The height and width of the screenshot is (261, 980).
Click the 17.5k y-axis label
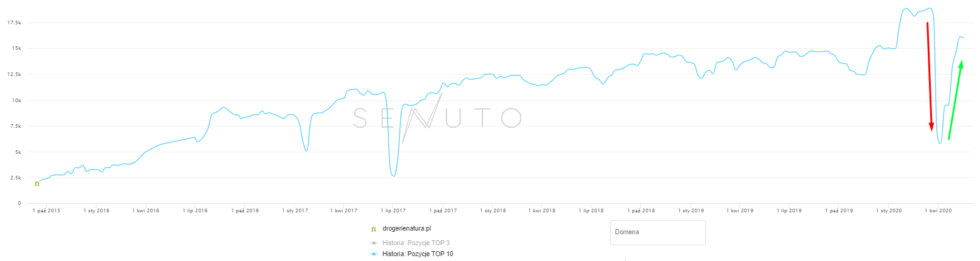click(14, 23)
